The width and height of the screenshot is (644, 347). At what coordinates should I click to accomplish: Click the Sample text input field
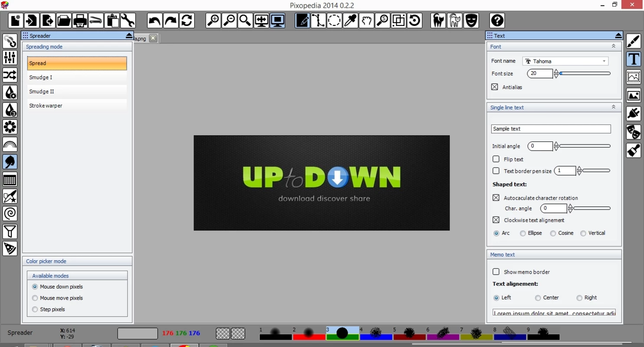[551, 129]
